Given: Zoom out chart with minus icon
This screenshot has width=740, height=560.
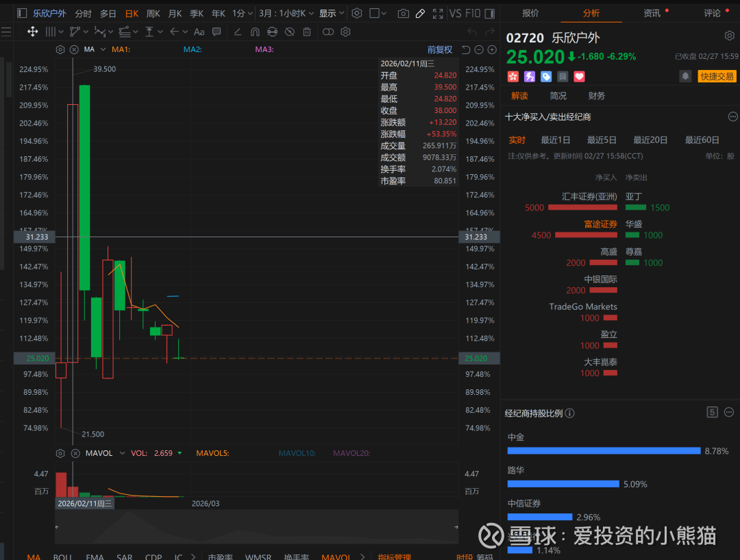Looking at the screenshot, I should [478, 49].
